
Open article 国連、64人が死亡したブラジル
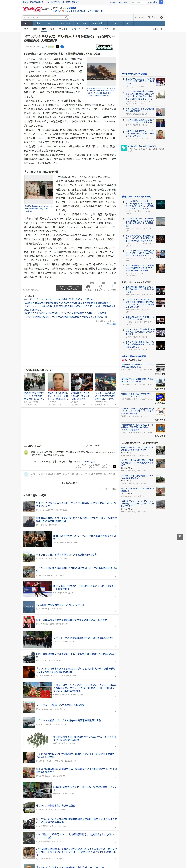click(x=84, y=537)
